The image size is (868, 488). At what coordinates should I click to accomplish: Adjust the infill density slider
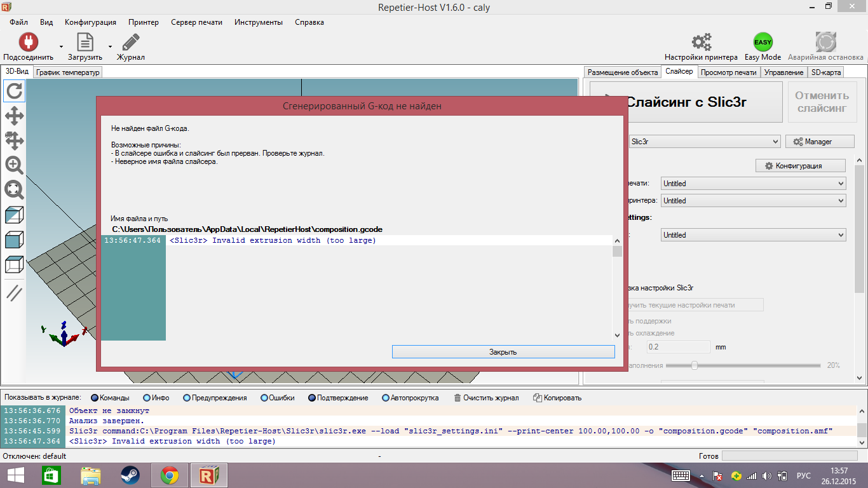(695, 365)
